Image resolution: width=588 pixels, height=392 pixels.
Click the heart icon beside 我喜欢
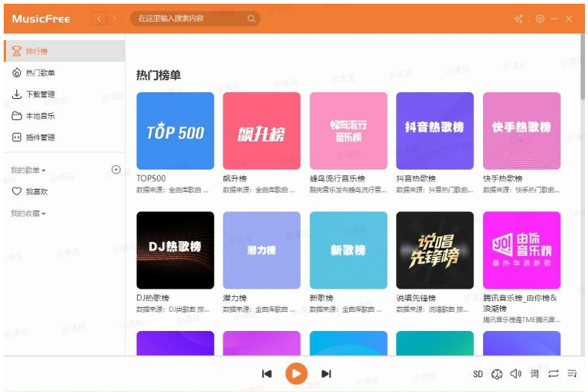pos(16,191)
